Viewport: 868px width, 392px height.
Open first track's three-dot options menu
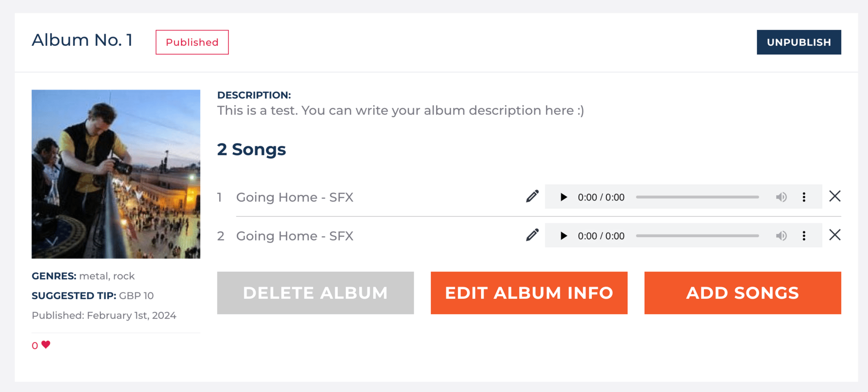(x=804, y=197)
